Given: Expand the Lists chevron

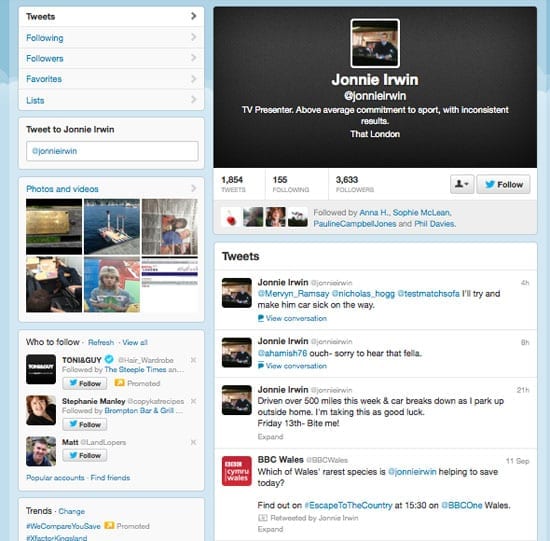Looking at the screenshot, I should pos(193,100).
